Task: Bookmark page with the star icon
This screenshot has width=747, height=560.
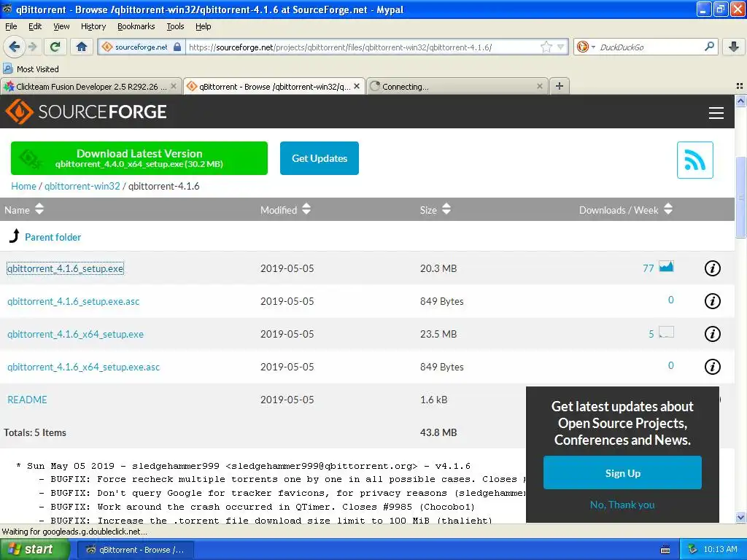Action: (546, 47)
